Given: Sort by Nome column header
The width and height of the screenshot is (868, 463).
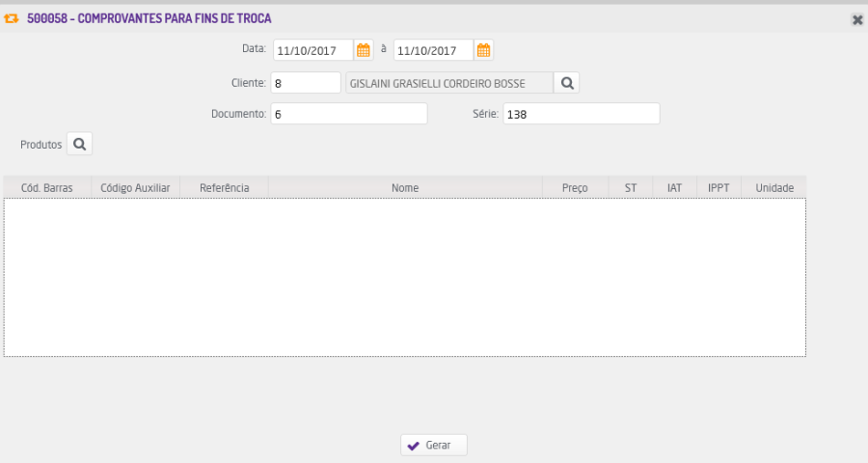Looking at the screenshot, I should [405, 188].
